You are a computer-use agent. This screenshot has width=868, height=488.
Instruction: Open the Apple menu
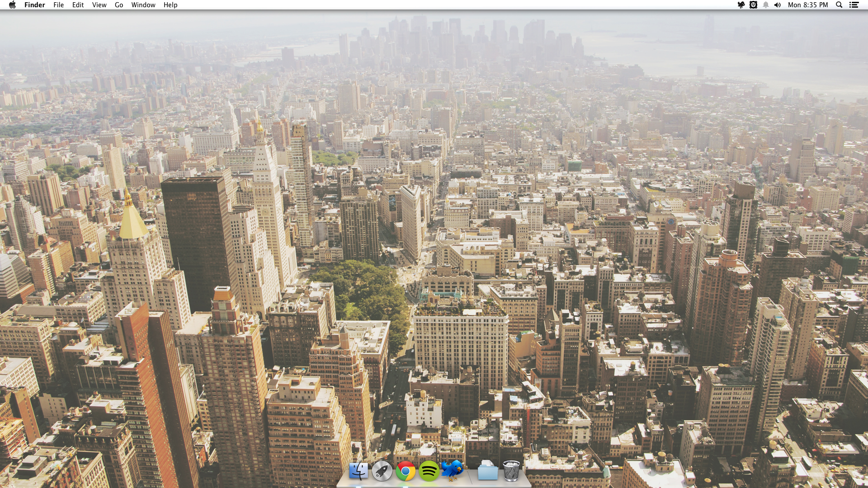point(13,5)
